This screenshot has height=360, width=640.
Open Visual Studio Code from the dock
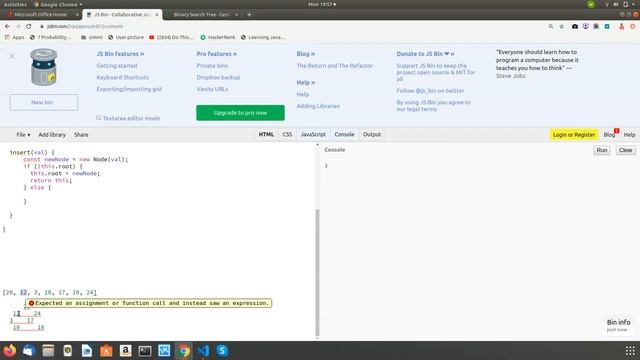pyautogui.click(x=203, y=351)
